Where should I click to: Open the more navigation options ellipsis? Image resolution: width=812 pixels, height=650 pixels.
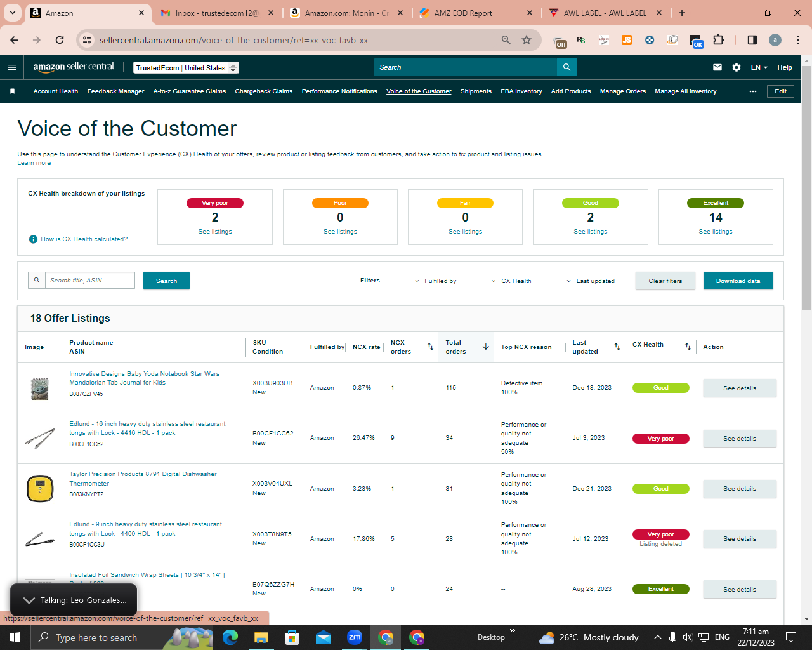coord(753,91)
